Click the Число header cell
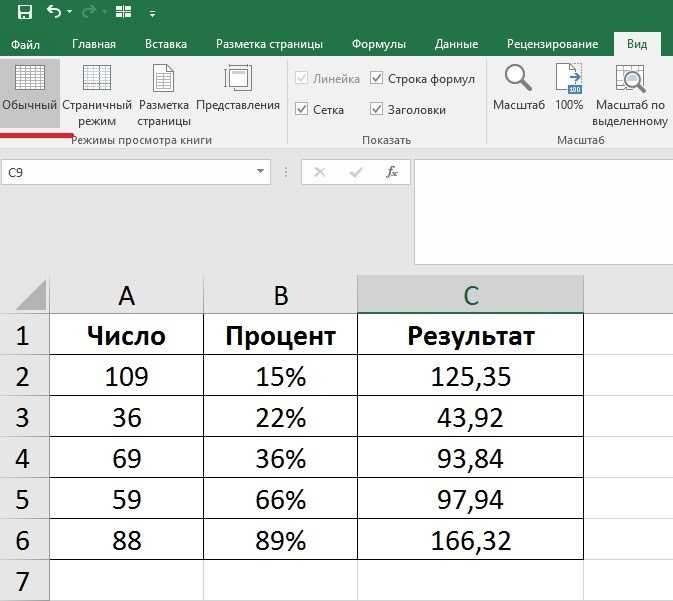The width and height of the screenshot is (673, 601). coord(126,335)
